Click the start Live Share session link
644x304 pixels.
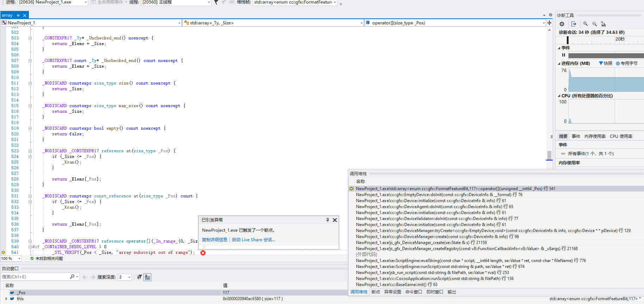[253, 240]
